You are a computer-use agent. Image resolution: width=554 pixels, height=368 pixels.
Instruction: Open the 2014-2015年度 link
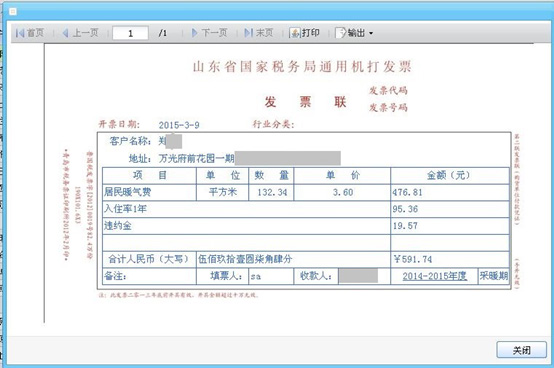[435, 276]
